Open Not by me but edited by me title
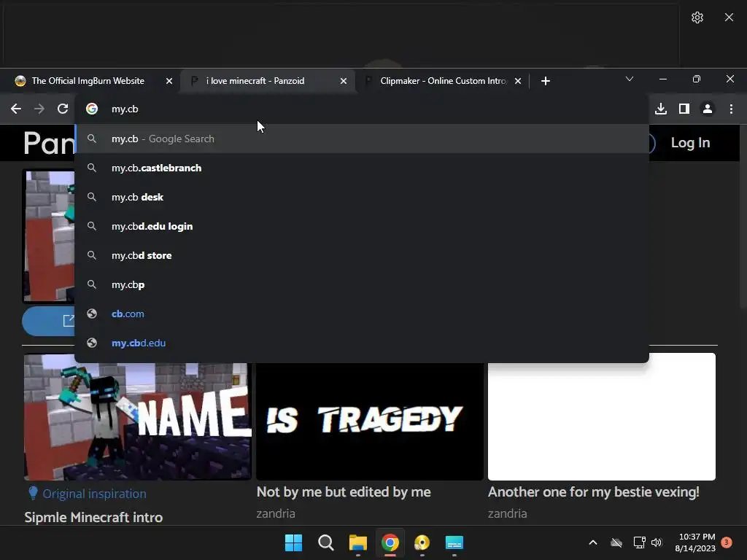The height and width of the screenshot is (560, 747). (x=344, y=492)
